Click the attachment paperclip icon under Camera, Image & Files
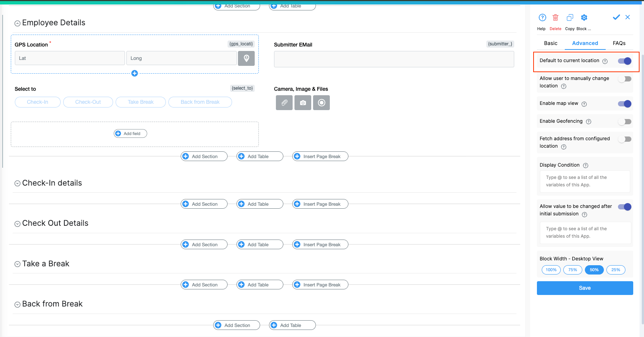Screen dimensions: 644x337 284,102
